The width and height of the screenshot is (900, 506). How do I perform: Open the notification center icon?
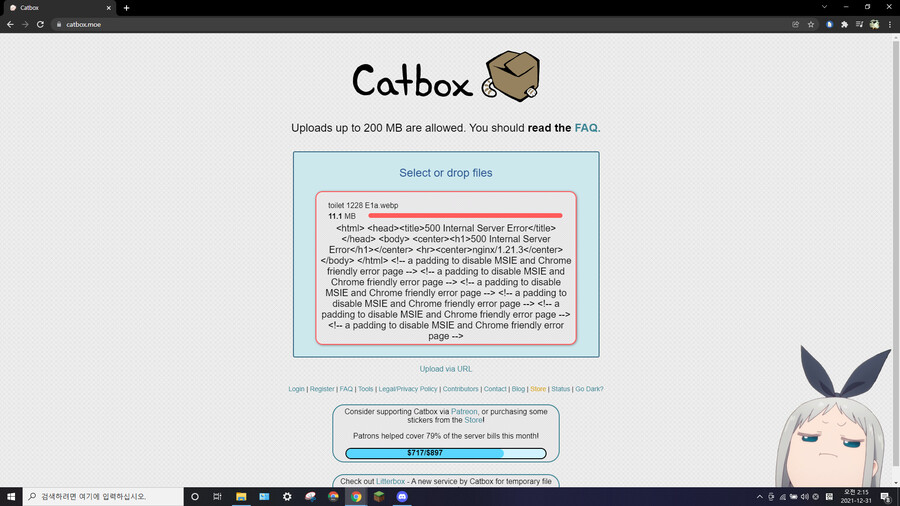pyautogui.click(x=886, y=497)
